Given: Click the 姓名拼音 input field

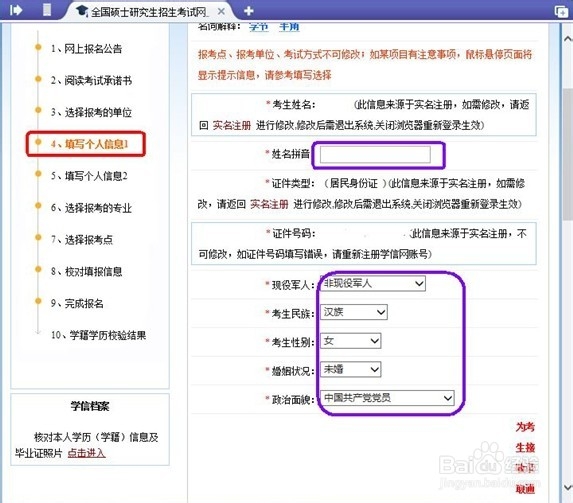Looking at the screenshot, I should coord(375,154).
